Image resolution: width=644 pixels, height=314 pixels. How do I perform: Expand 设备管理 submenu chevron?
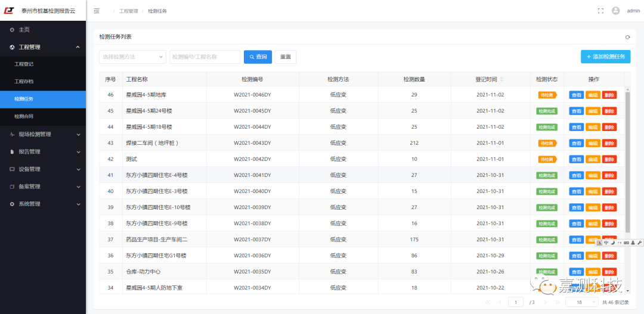78,169
